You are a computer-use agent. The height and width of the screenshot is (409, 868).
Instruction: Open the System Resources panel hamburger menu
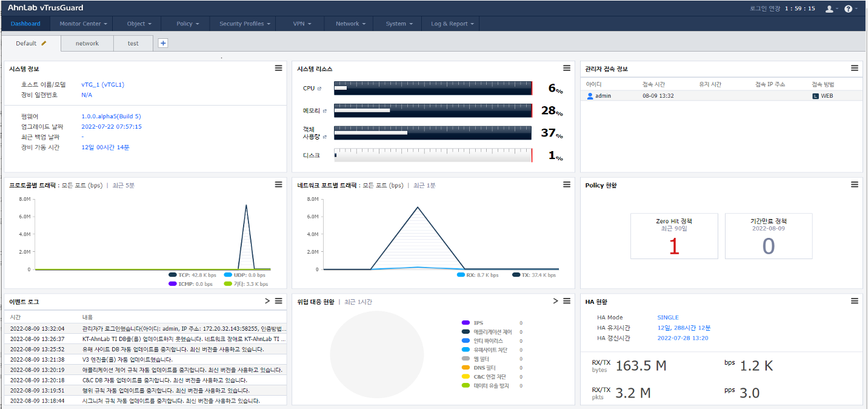tap(567, 68)
